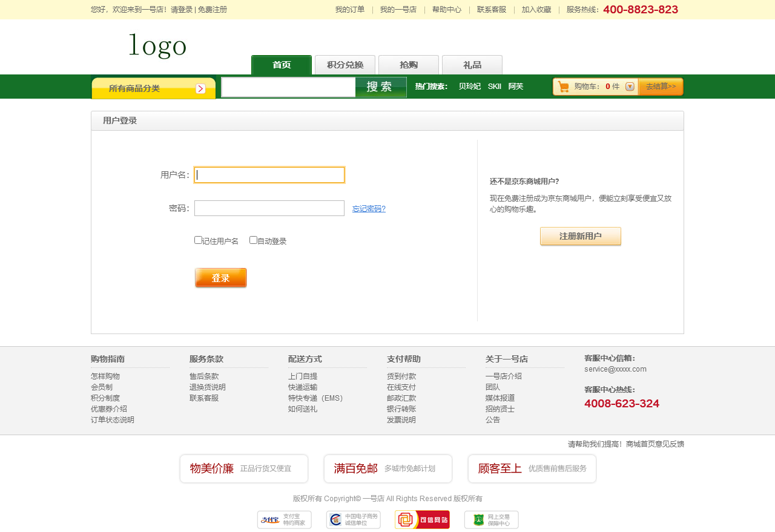Click the red trusted website badge

422,520
